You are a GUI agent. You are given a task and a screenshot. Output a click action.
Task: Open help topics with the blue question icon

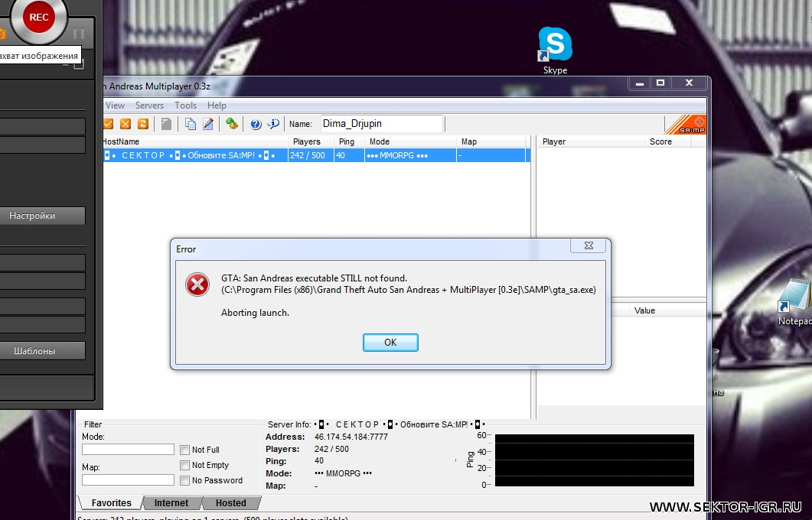click(x=256, y=124)
